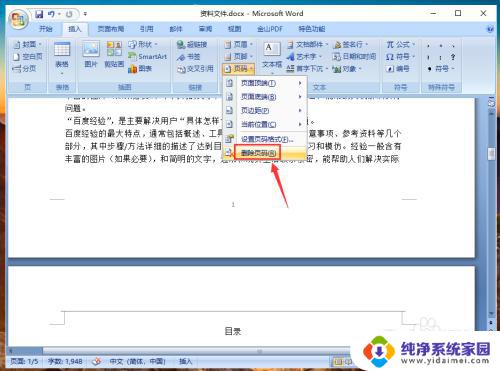This screenshot has width=500, height=371.
Task: Insert 日期和时间 date and time
Action: pyautogui.click(x=355, y=56)
